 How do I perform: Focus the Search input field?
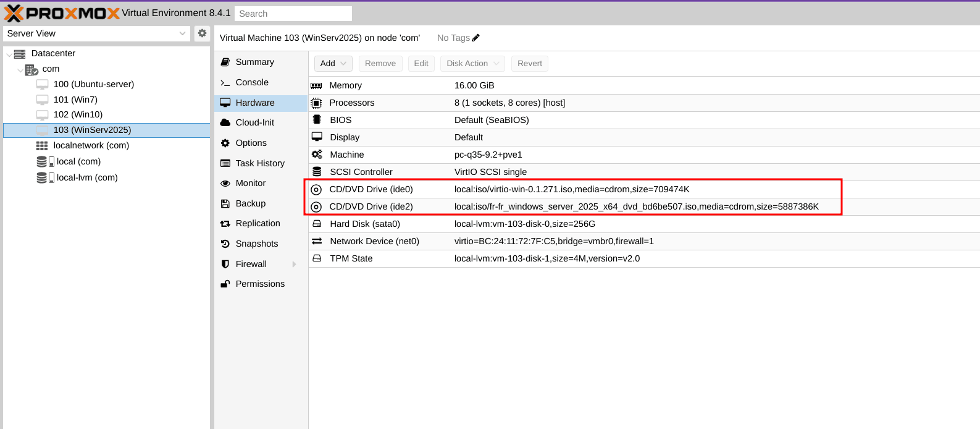click(x=293, y=14)
